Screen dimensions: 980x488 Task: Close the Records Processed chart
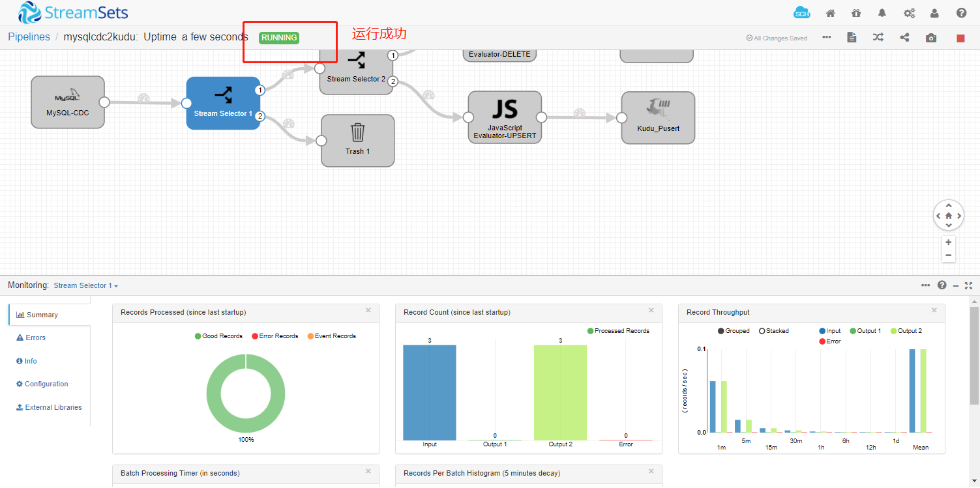click(368, 310)
